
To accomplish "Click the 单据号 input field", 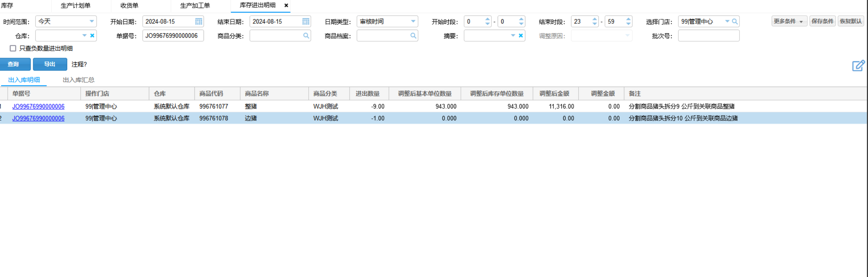I will [x=173, y=36].
